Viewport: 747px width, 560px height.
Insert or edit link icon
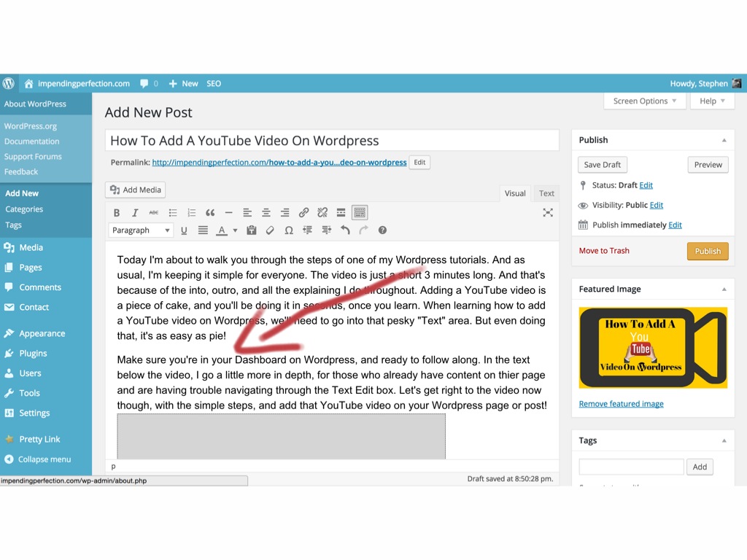pyautogui.click(x=303, y=213)
